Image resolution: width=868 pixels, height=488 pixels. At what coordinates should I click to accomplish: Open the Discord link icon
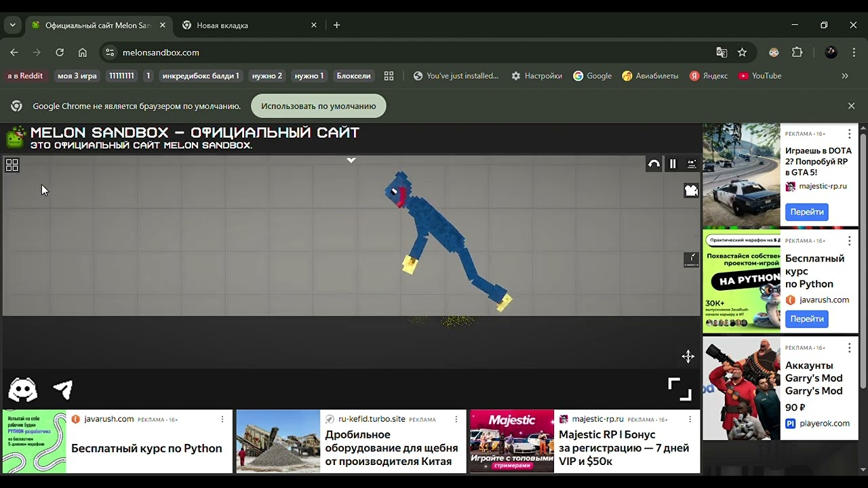point(23,390)
